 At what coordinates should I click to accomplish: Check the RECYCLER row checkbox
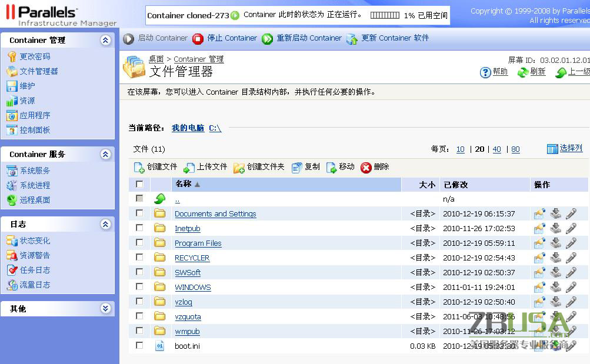click(x=139, y=257)
